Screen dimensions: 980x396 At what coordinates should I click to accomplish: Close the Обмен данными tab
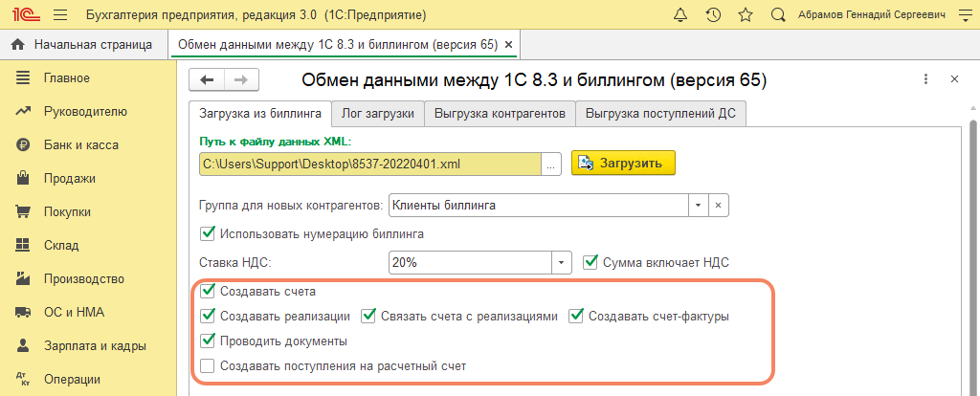click(x=508, y=45)
